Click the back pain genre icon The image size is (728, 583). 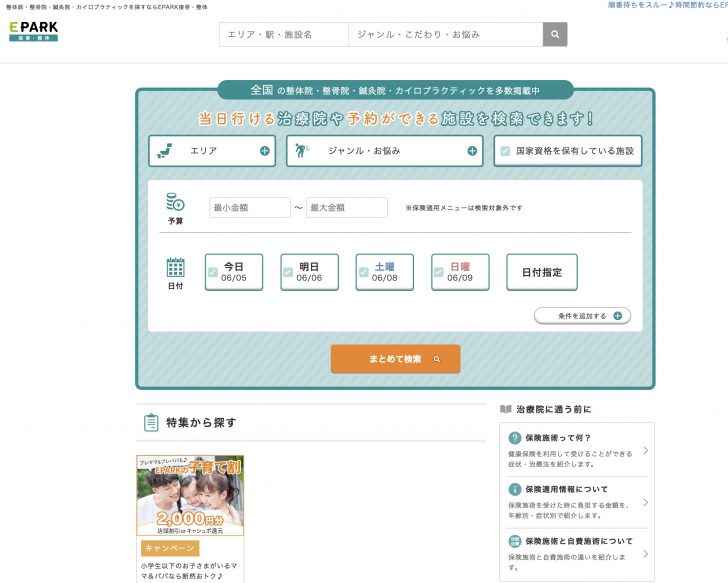[x=304, y=151]
